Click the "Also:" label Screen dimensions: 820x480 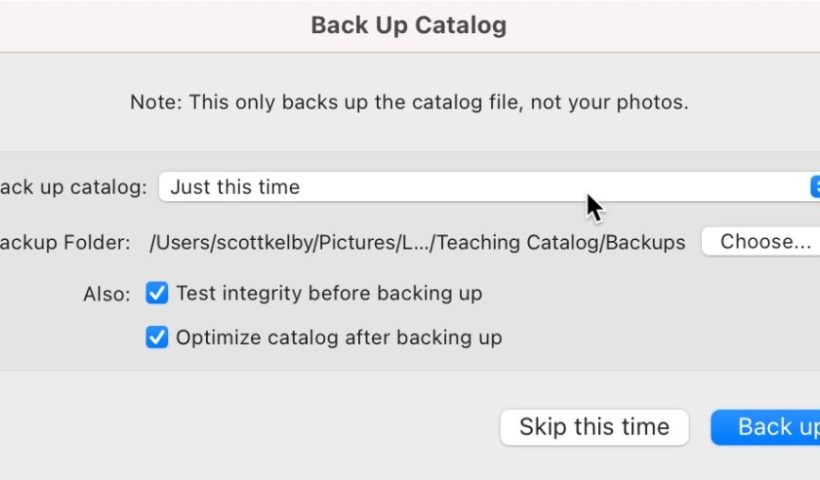107,294
